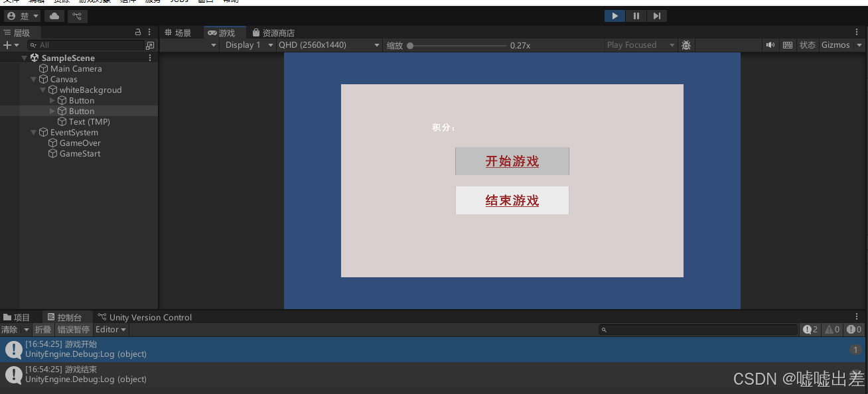This screenshot has width=868, height=394.
Task: Click the Hierarchy search field
Action: [86, 45]
